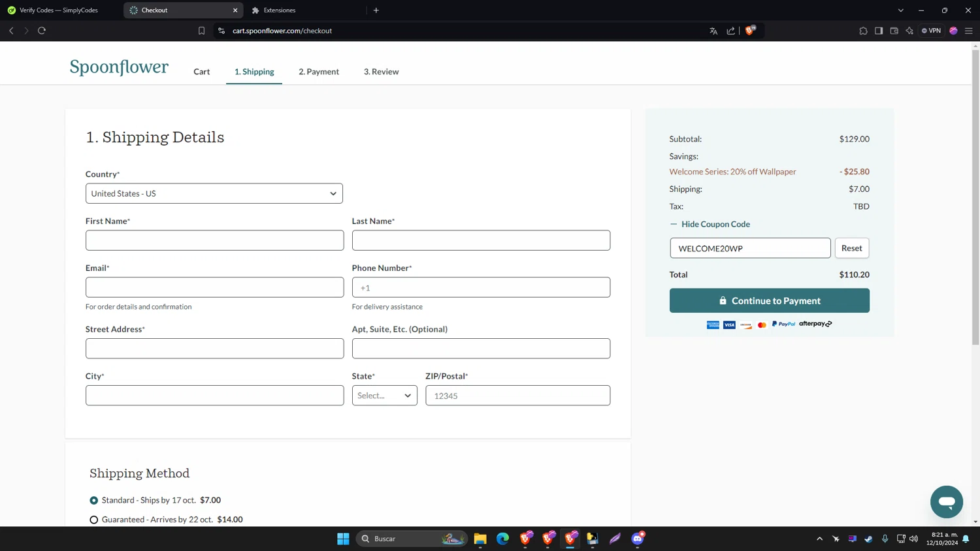Toggle the browser sidebar panel icon
The image size is (980, 551).
point(879,31)
